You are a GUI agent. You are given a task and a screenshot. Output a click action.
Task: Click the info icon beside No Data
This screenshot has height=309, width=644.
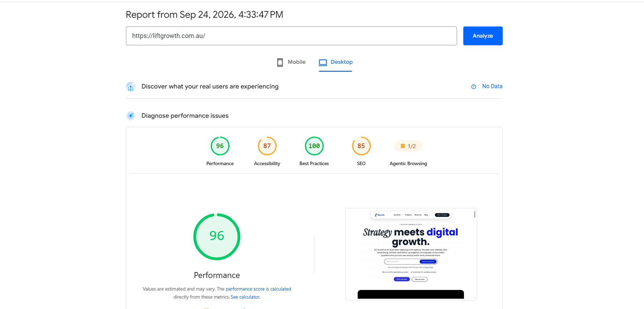[474, 87]
